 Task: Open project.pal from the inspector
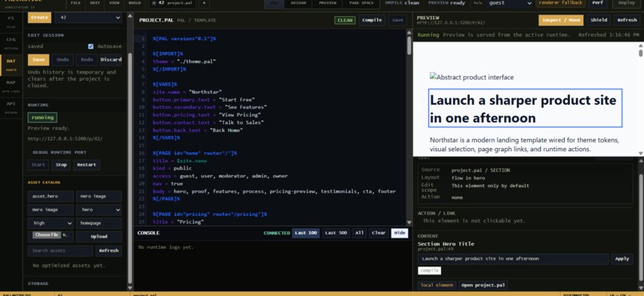point(483,286)
